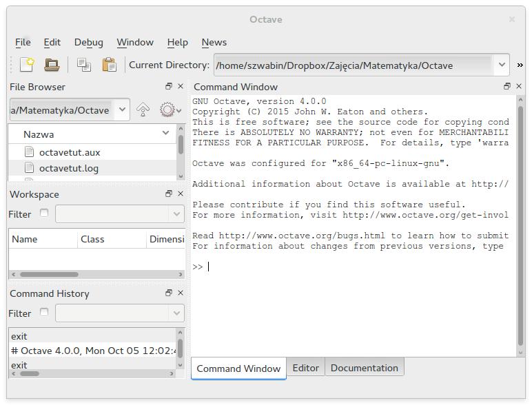Click File Browser scroll-down arrow
The image size is (532, 405).
[x=181, y=176]
